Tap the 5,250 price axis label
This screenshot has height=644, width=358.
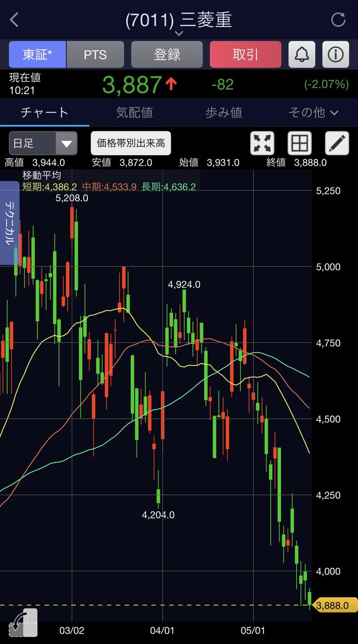(x=329, y=191)
